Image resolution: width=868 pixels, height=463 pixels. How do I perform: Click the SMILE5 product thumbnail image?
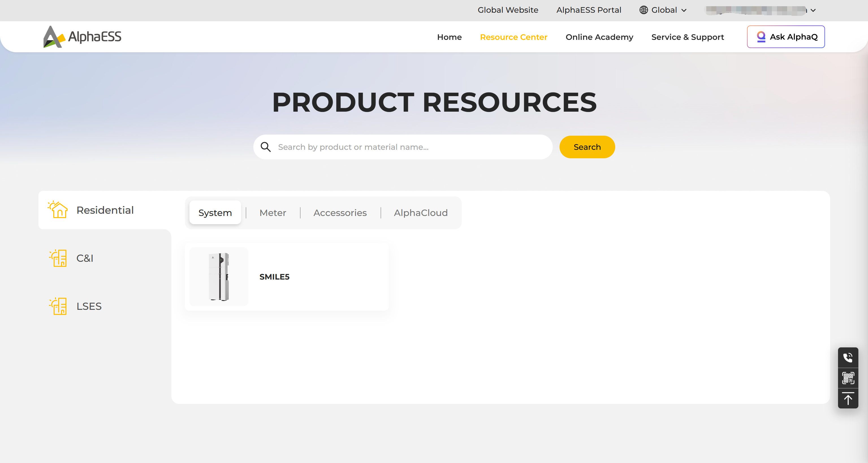coord(219,277)
